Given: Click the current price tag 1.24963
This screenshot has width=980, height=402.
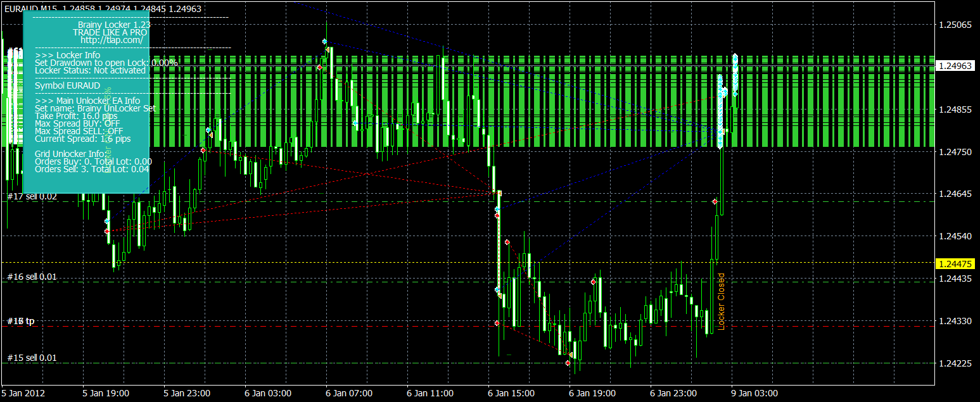Looking at the screenshot, I should (x=955, y=66).
